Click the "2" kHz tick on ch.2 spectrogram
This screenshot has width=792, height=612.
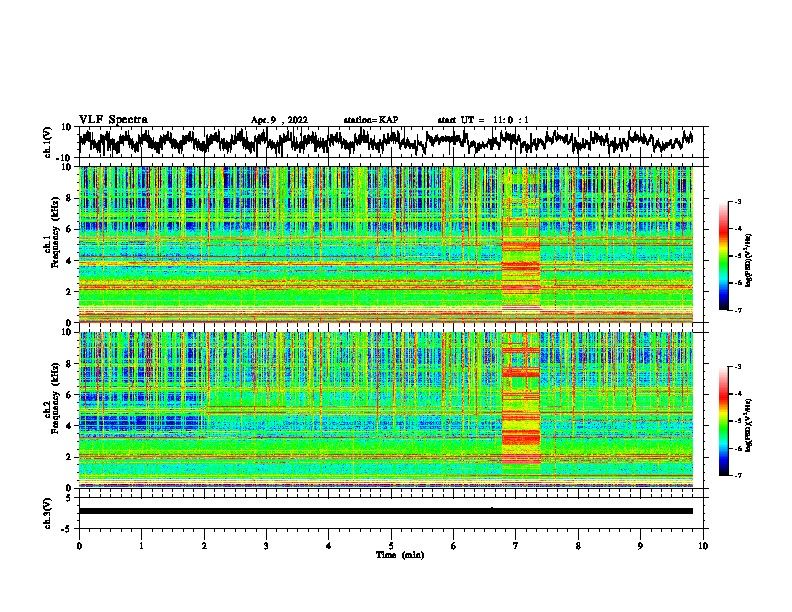point(70,457)
